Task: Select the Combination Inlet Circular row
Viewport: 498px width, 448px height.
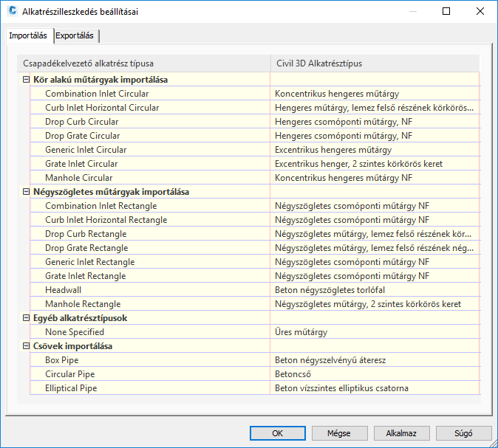Action: (97, 94)
